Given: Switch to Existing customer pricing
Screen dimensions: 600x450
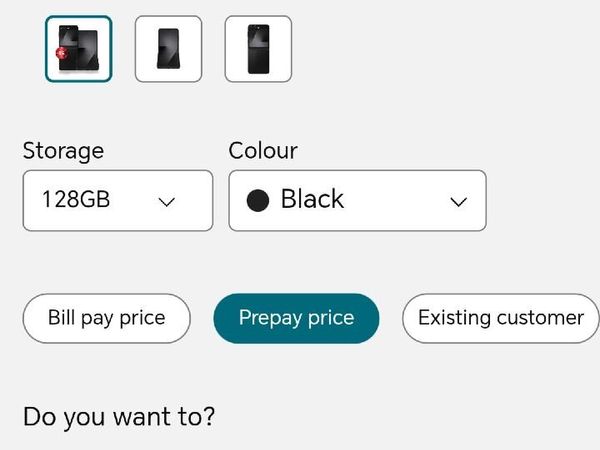Looking at the screenshot, I should point(500,318).
